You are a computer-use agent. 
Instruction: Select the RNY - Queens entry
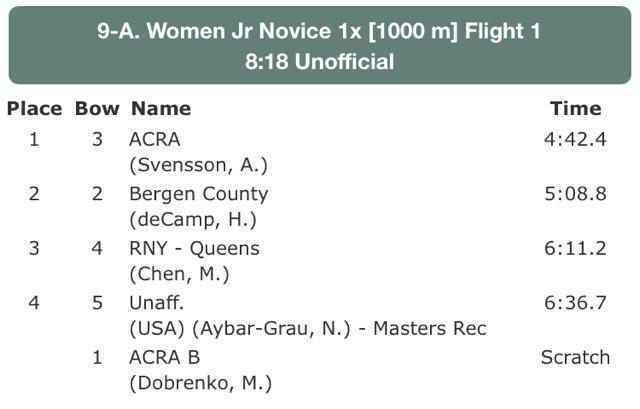pos(194,248)
